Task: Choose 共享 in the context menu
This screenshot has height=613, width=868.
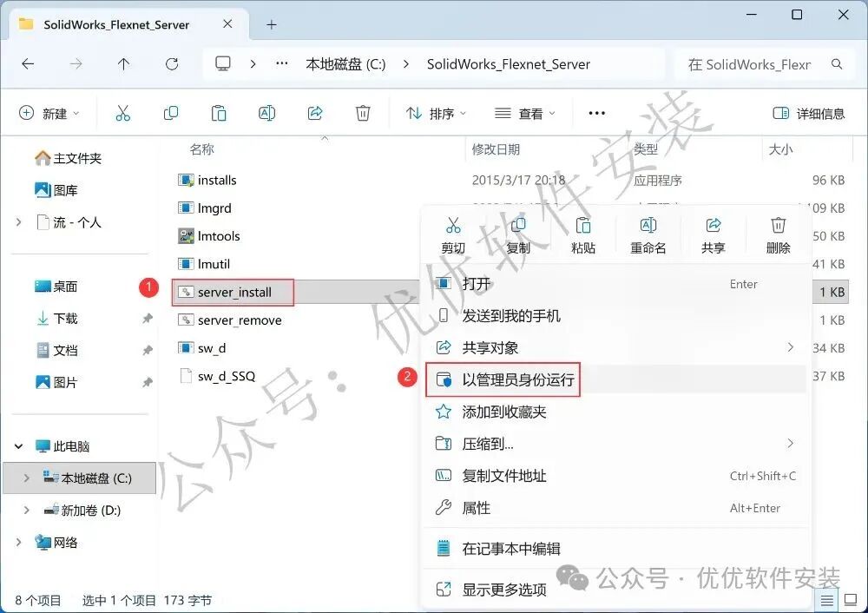Action: (713, 235)
